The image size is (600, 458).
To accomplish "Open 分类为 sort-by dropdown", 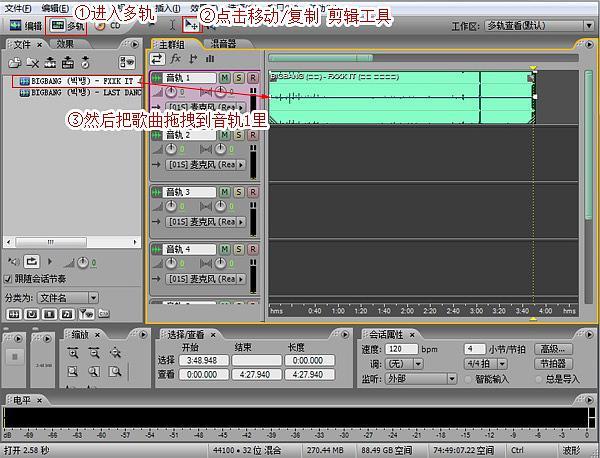I will tap(68, 298).
